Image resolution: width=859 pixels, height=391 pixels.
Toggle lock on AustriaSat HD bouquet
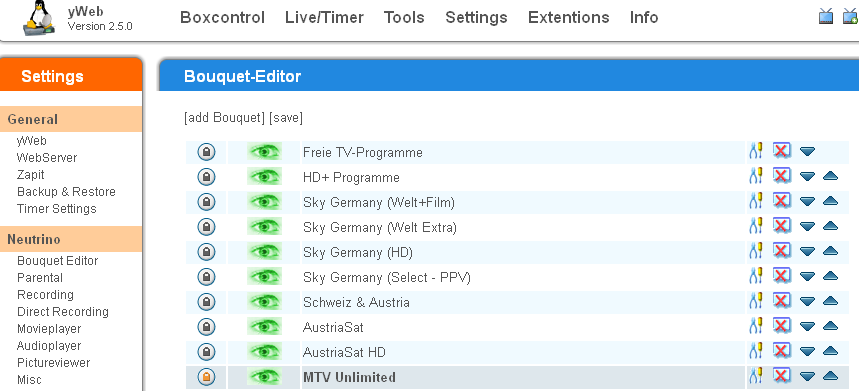207,352
